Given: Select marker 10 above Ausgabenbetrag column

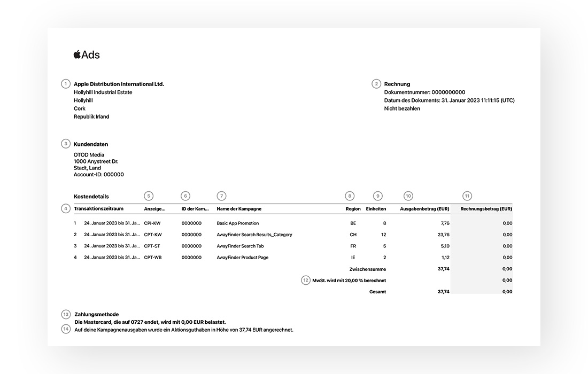Looking at the screenshot, I should click(408, 196).
